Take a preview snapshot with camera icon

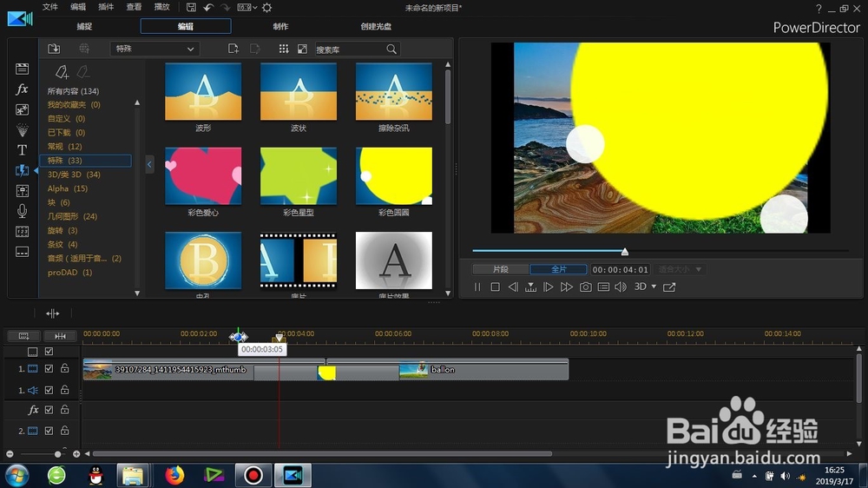click(585, 287)
